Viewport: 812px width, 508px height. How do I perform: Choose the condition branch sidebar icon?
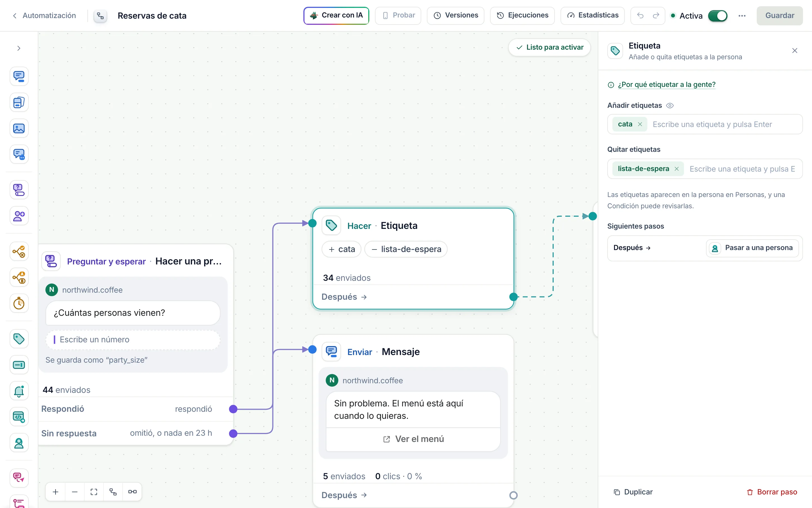point(19,251)
